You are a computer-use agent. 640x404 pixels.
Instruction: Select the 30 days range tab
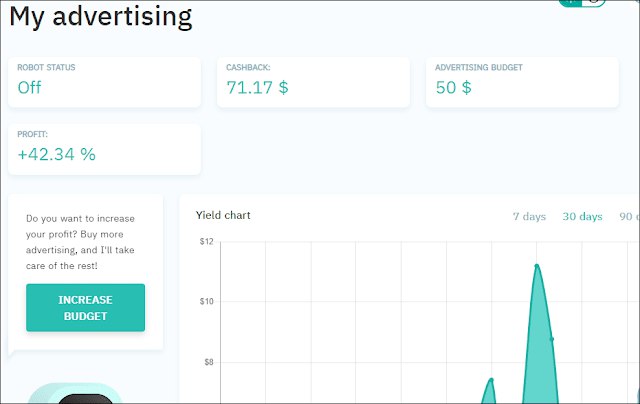(x=582, y=216)
